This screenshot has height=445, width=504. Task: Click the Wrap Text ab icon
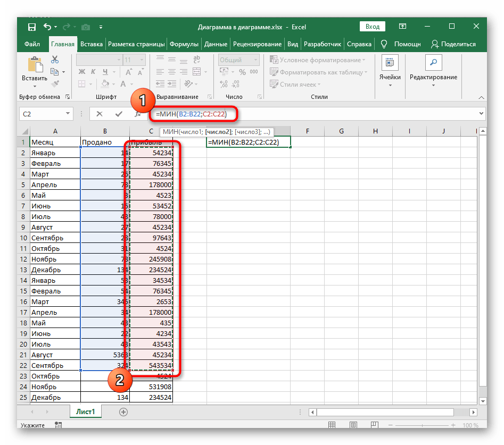pyautogui.click(x=196, y=59)
